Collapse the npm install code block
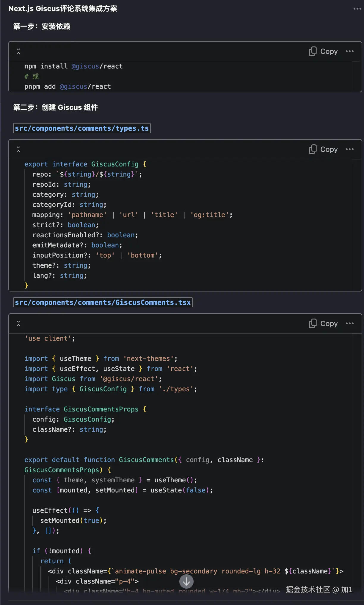This screenshot has height=605, width=364. 18,52
